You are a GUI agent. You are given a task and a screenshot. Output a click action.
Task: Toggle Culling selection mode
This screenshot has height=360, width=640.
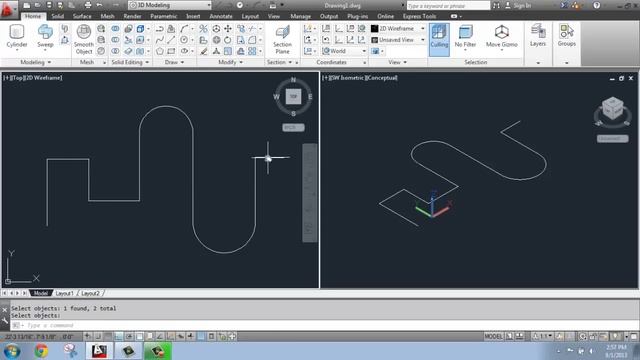(439, 39)
